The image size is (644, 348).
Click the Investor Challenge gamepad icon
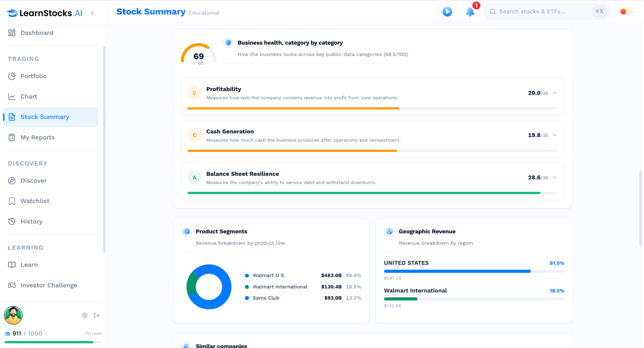click(12, 285)
